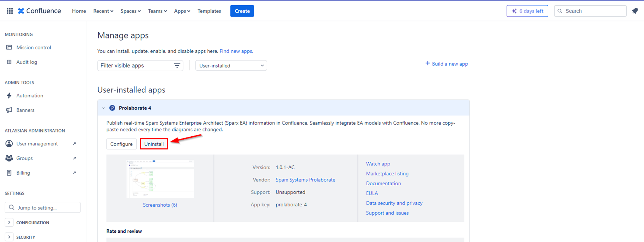Click the Automation lightning bolt icon
Image resolution: width=644 pixels, height=242 pixels.
pyautogui.click(x=9, y=96)
